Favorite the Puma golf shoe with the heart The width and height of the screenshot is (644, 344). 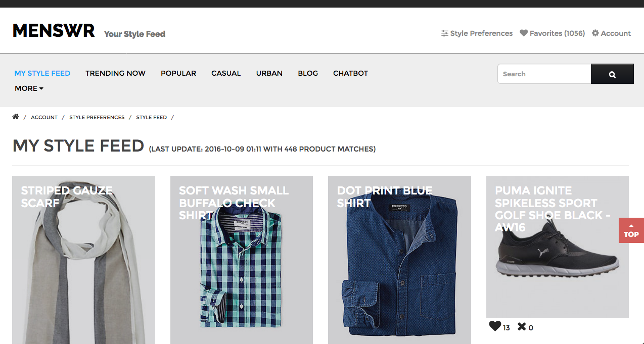pos(494,326)
